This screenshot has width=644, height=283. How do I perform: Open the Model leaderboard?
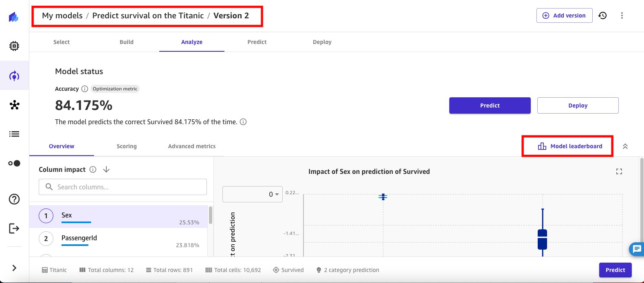(570, 146)
